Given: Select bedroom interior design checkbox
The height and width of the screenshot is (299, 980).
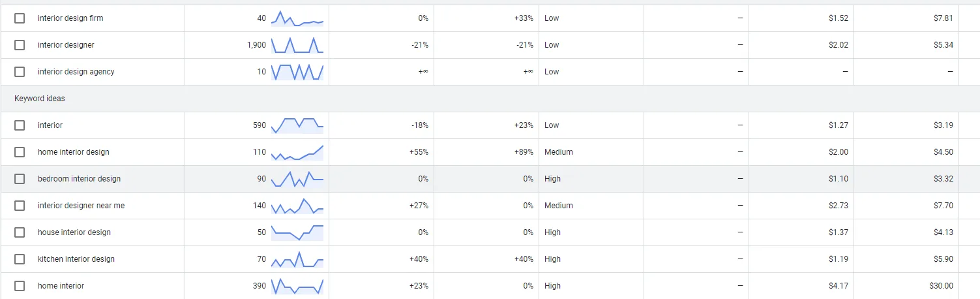Looking at the screenshot, I should (x=20, y=179).
